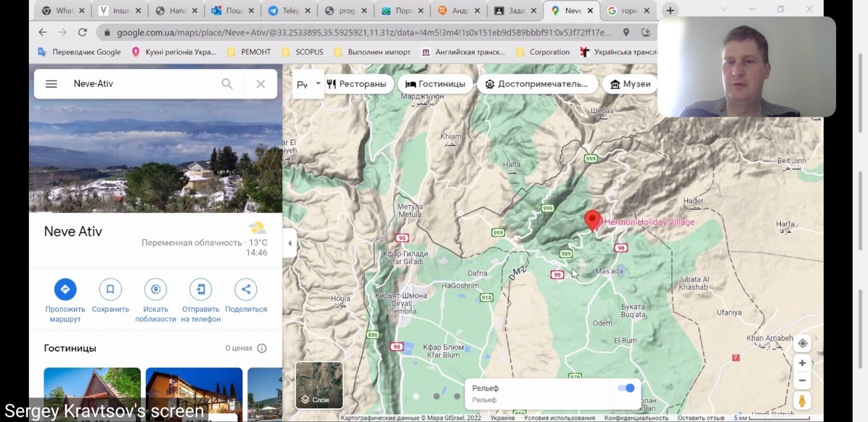868x422 pixels.
Task: Click the Украина footer link
Action: tap(502, 418)
